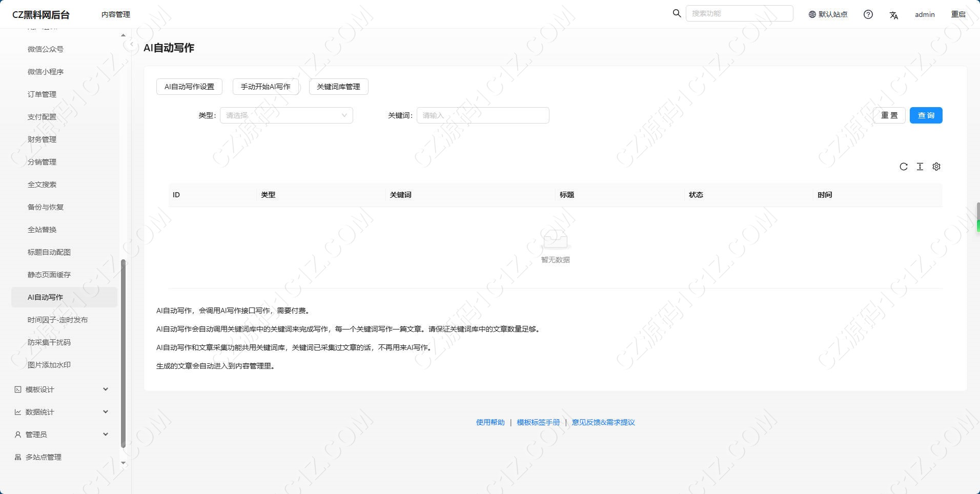Click the sidebar vertical scrollbar
Screen dimensions: 980x494
[123, 354]
